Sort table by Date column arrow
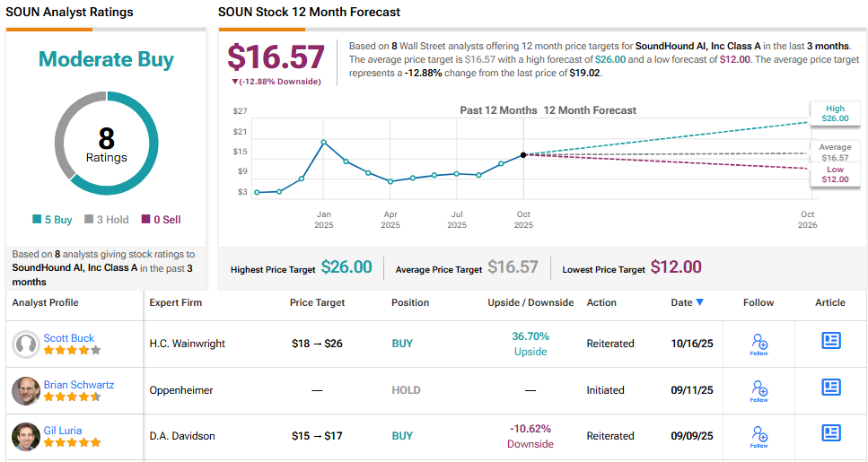 click(x=700, y=303)
